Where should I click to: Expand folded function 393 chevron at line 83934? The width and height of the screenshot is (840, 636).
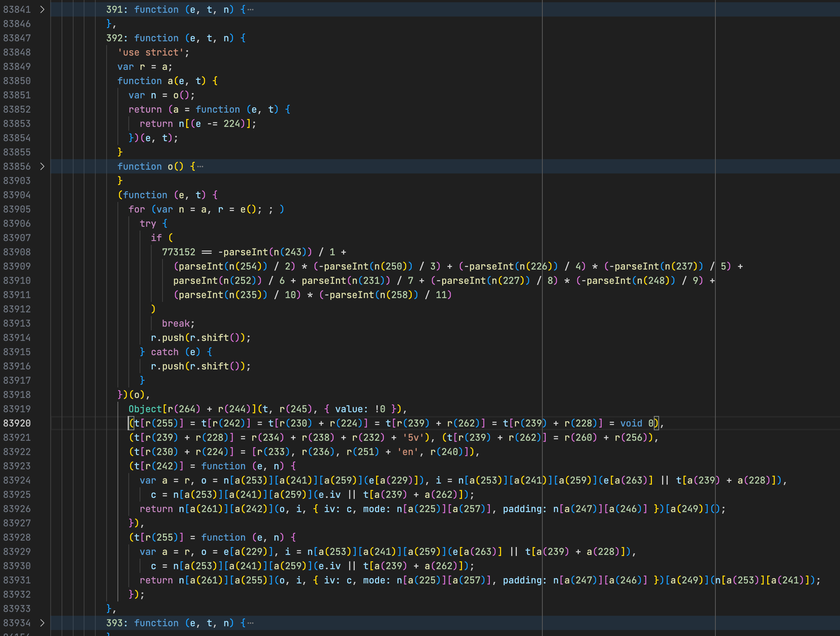pyautogui.click(x=42, y=623)
